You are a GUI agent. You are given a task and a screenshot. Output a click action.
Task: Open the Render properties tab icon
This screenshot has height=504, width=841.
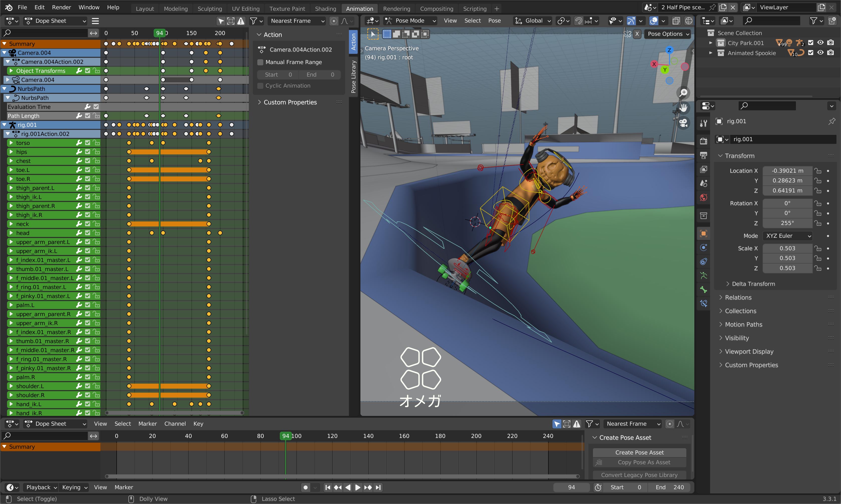[703, 141]
